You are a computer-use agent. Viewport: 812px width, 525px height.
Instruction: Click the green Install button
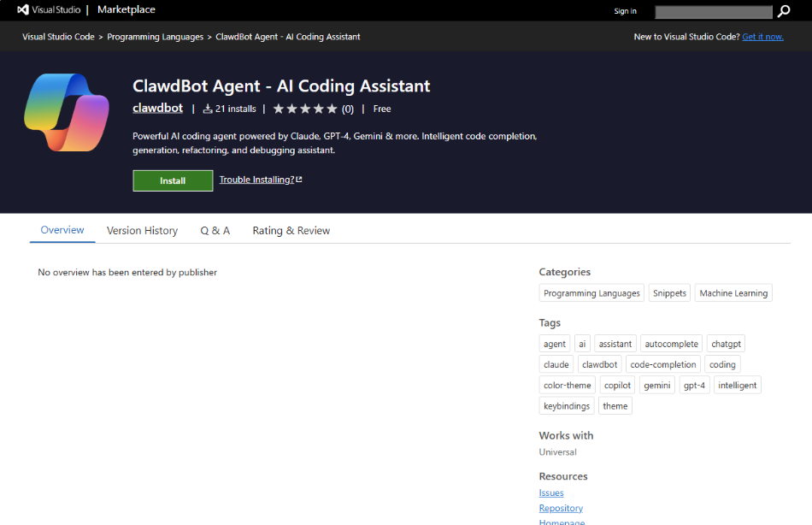pos(173,181)
